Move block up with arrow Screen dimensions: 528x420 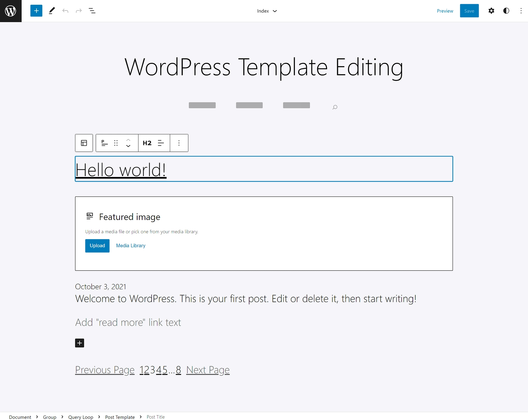coord(128,140)
